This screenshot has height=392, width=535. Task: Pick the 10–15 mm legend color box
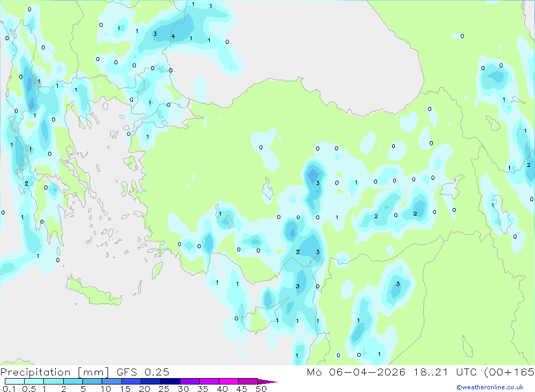(112, 381)
